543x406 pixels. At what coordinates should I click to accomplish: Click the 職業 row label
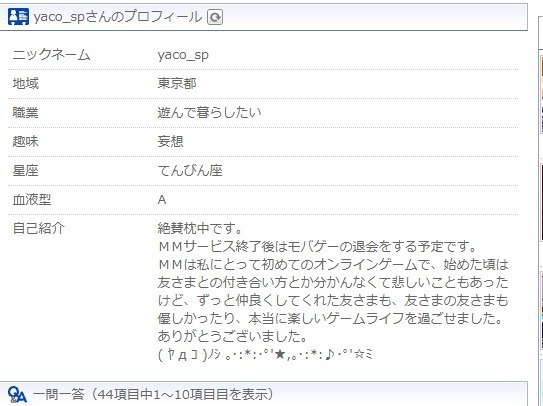[x=26, y=113]
